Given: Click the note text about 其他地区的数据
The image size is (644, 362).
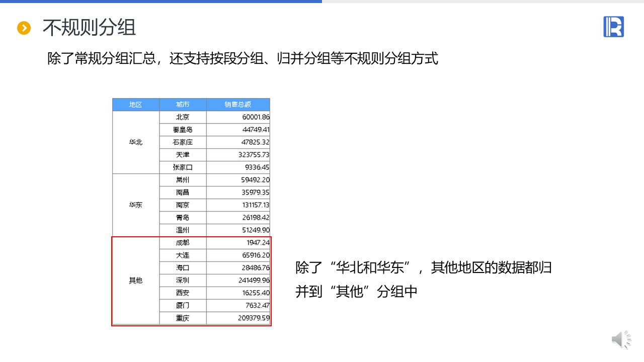Looking at the screenshot, I should click(424, 279).
